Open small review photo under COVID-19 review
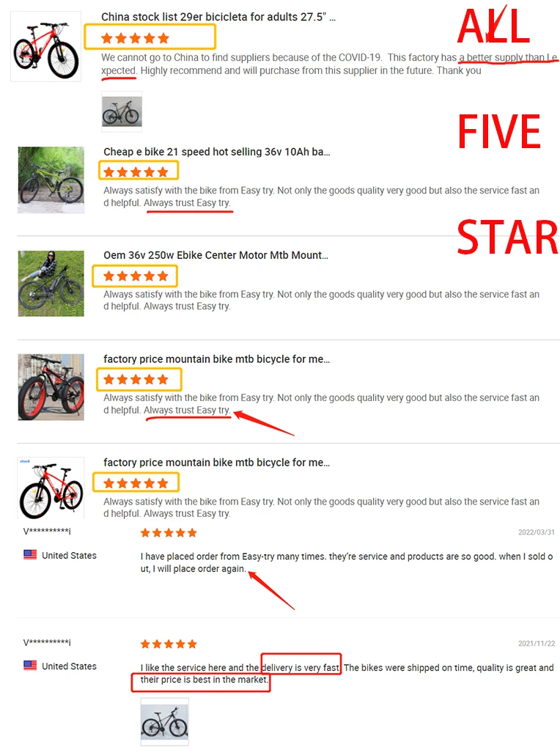The image size is (560, 753). point(122,111)
